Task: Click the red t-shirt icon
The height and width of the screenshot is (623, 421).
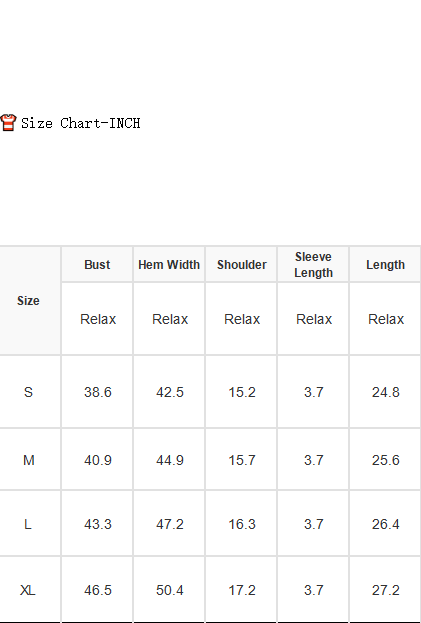Action: (8, 122)
